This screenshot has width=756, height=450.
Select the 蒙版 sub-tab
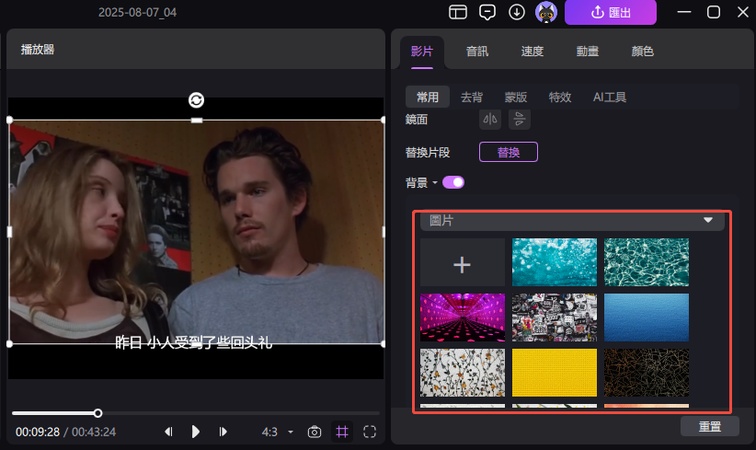[x=515, y=97]
